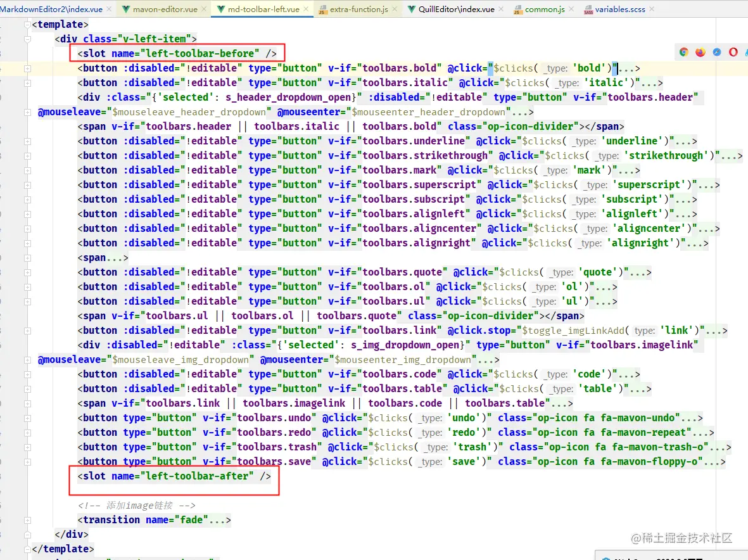Close the mavon-editor.vue tab
Image resolution: width=748 pixels, height=560 pixels.
204,9
